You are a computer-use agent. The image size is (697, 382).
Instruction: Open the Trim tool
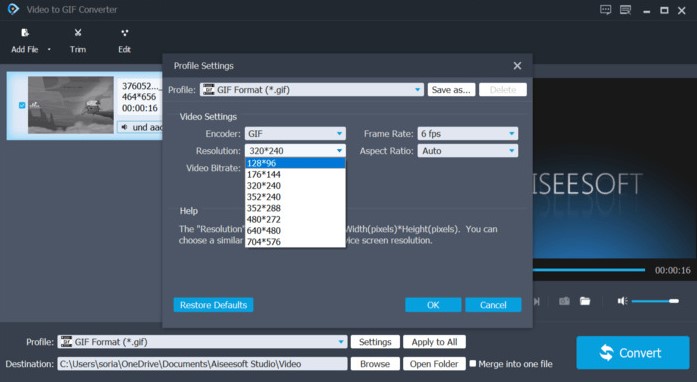point(78,40)
